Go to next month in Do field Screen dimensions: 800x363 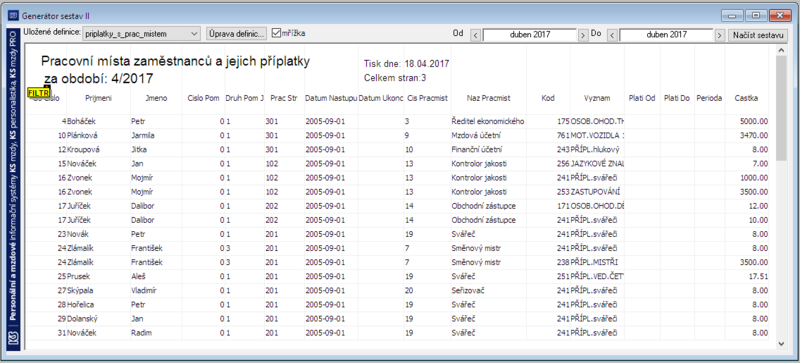[719, 35]
